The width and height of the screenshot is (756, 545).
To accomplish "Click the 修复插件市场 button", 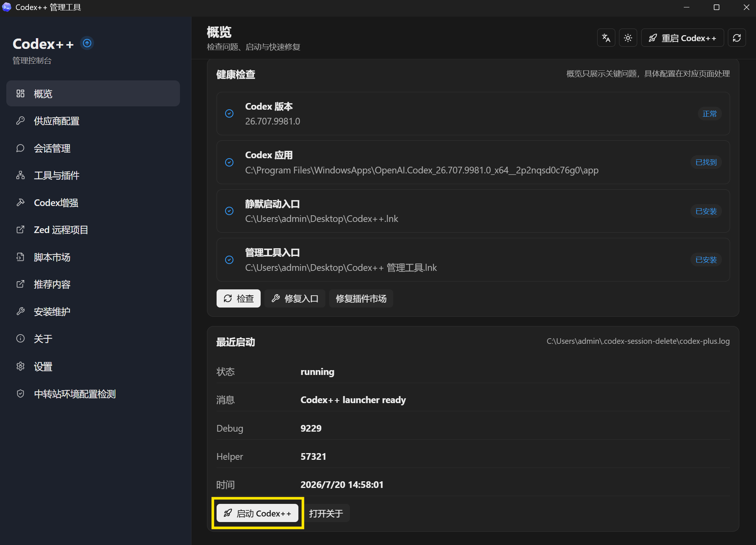I will click(361, 299).
